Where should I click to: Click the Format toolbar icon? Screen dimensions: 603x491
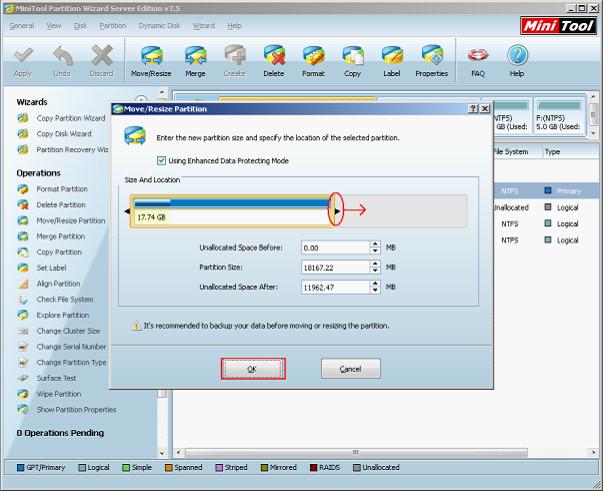[313, 55]
